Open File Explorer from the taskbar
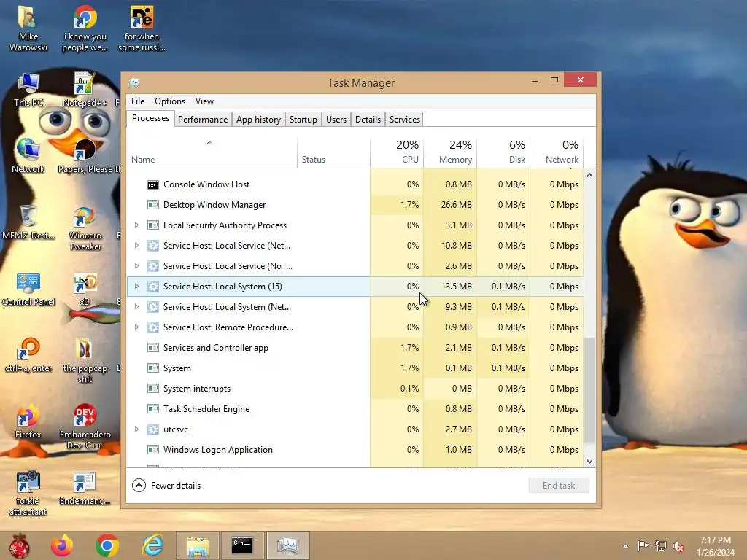 [197, 545]
